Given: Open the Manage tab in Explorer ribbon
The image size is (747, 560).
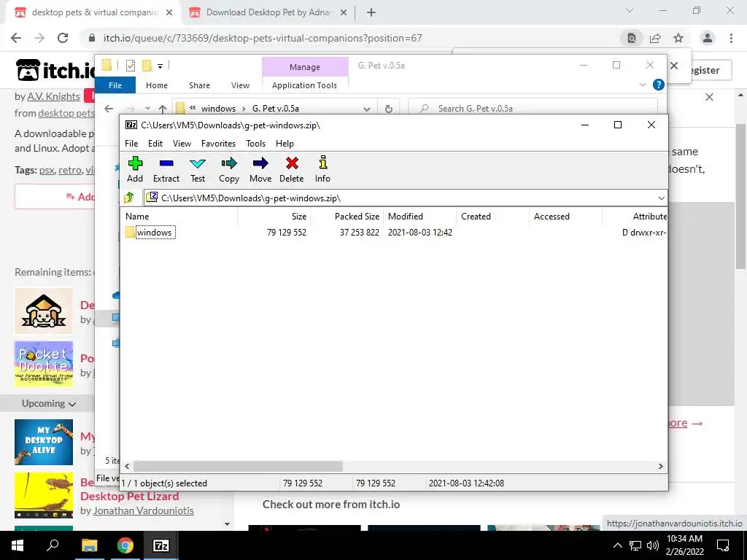Looking at the screenshot, I should click(x=305, y=67).
